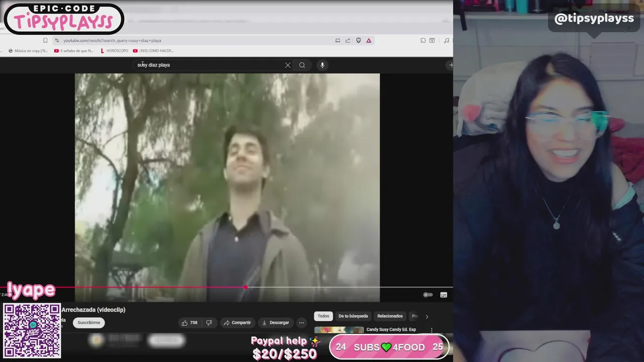Viewport: 644px width, 362px height.
Task: Open the three-dot more actions menu under video
Action: pos(301,323)
